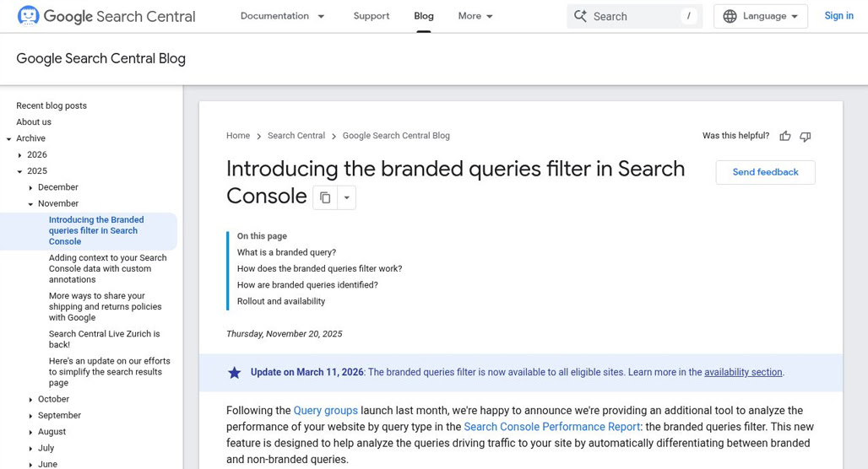Click the Google Search Central robot logo
The image size is (868, 469).
[28, 16]
